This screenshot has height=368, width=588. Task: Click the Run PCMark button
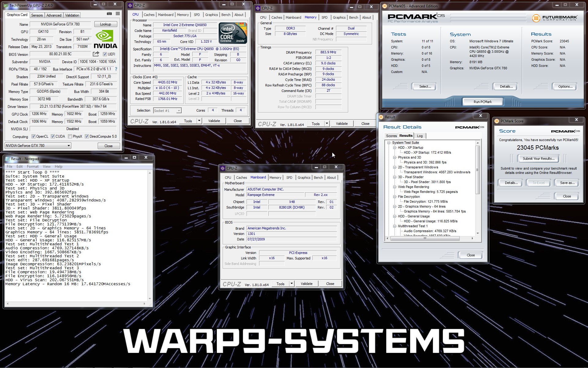[483, 102]
